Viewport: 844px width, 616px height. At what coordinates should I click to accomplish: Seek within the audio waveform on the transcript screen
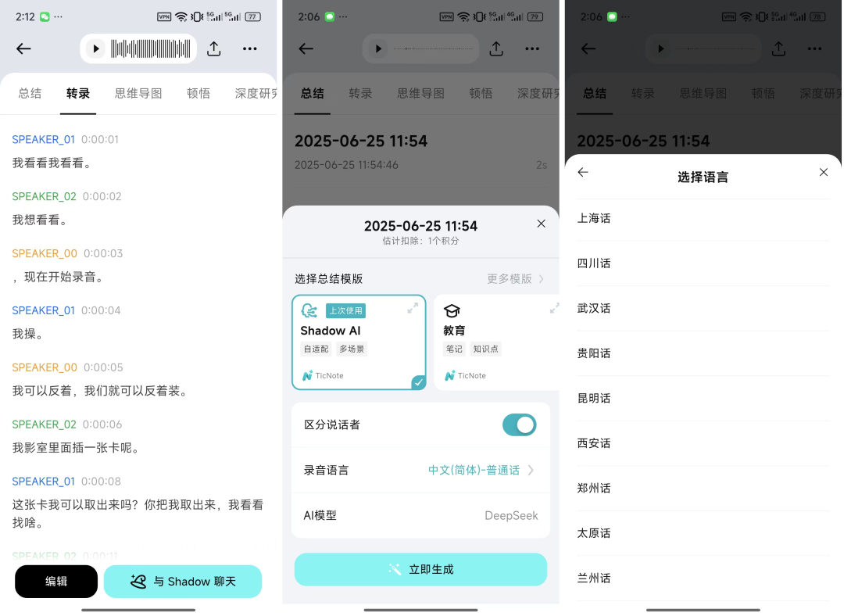point(150,49)
